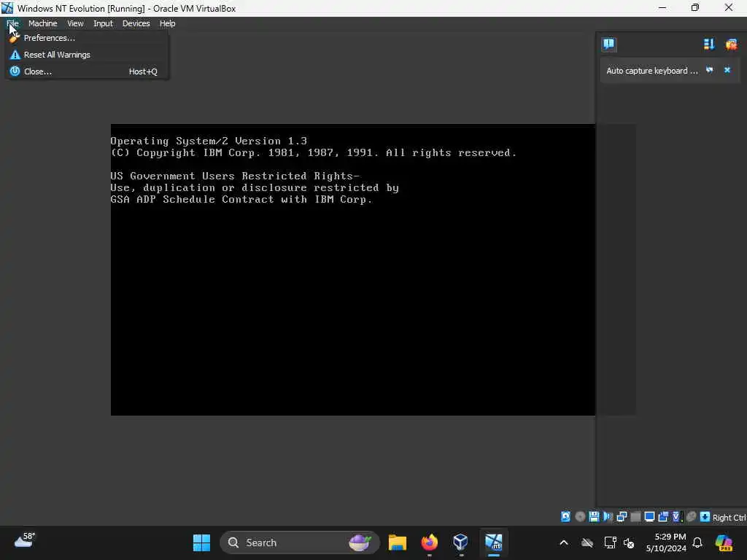Click the dismiss-all notifications icon
Screen dimensions: 747x560
pos(731,44)
